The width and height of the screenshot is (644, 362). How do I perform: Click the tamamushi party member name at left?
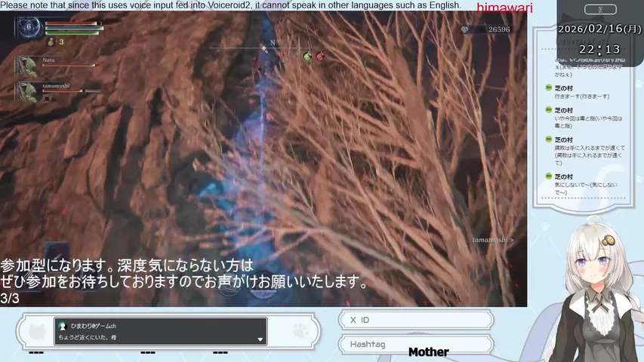click(56, 86)
